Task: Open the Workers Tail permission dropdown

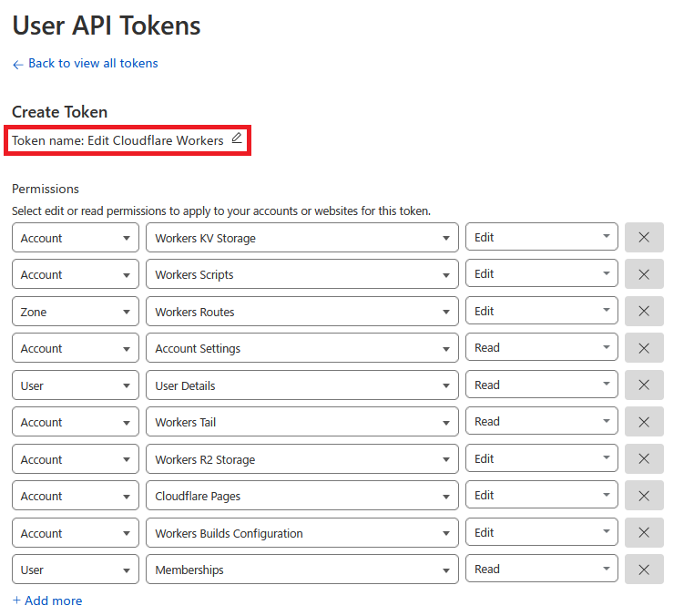Action: pos(301,422)
